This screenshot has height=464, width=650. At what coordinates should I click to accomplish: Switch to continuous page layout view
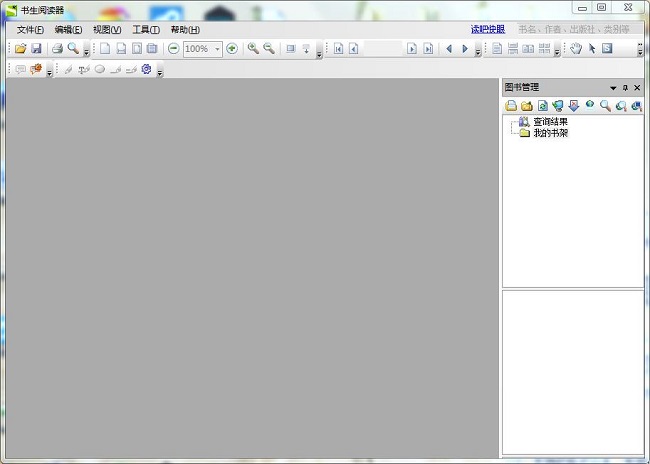(513, 49)
